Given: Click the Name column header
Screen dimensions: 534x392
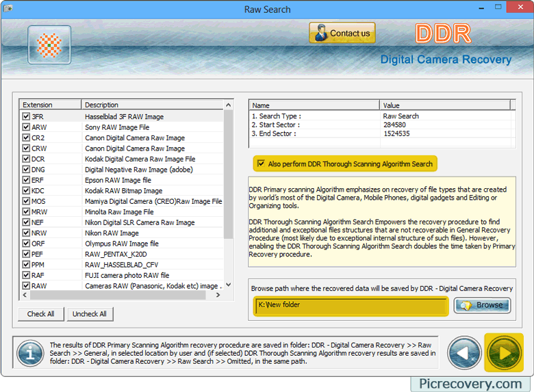Looking at the screenshot, I should coord(314,105).
